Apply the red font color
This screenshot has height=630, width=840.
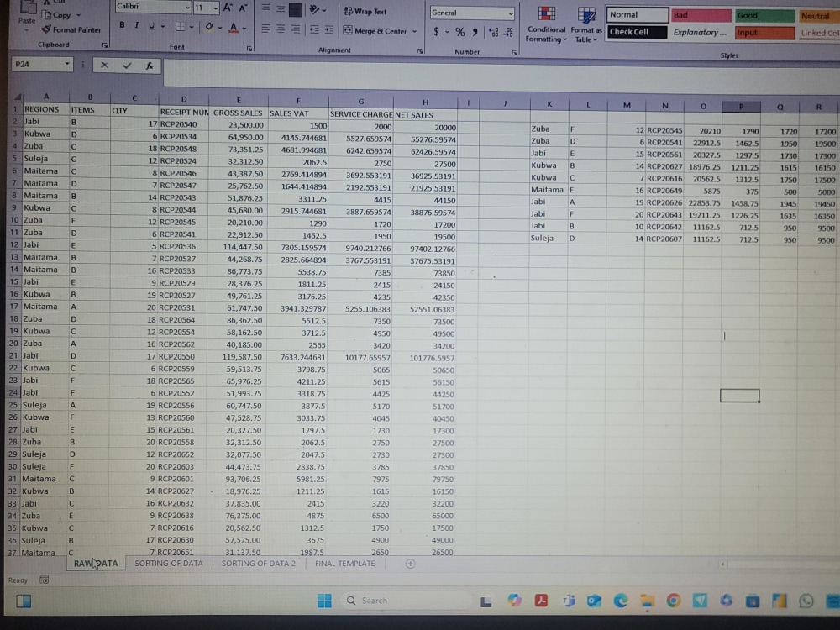pos(234,27)
